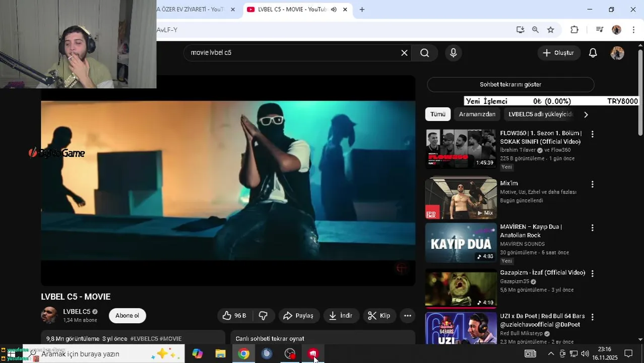The width and height of the screenshot is (644, 363).
Task: Open Chrome zoom magnifier in address bar
Action: pyautogui.click(x=535, y=30)
